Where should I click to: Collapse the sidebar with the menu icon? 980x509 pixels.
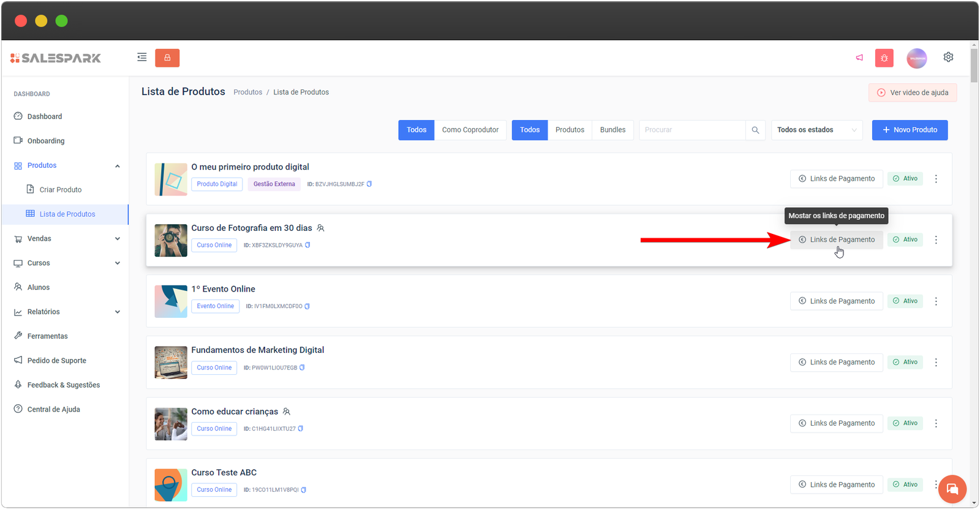coord(141,58)
